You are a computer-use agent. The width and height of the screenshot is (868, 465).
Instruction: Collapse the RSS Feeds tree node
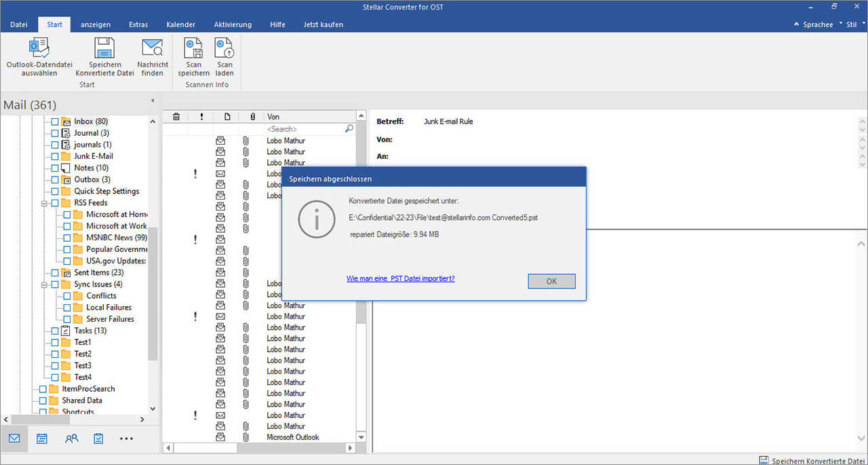pos(45,202)
